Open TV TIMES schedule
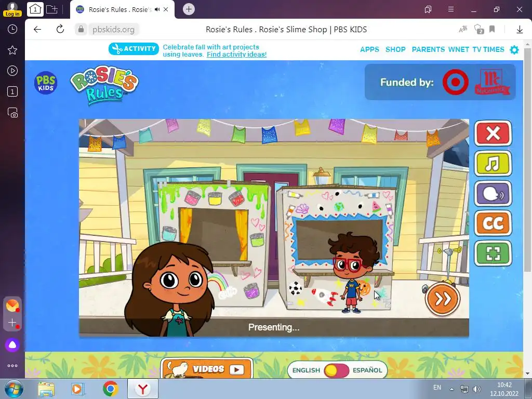 pos(488,49)
